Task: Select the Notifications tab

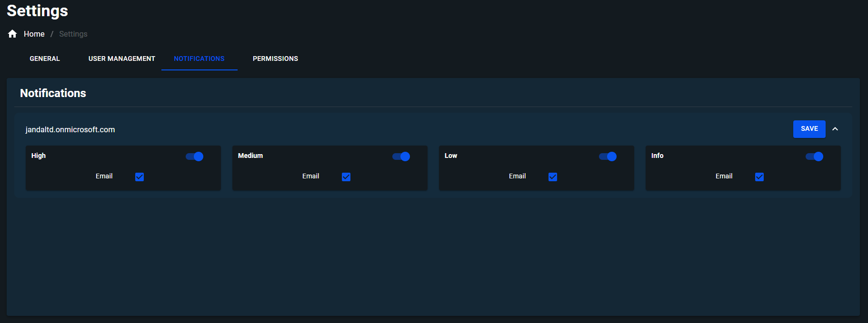Action: click(199, 59)
